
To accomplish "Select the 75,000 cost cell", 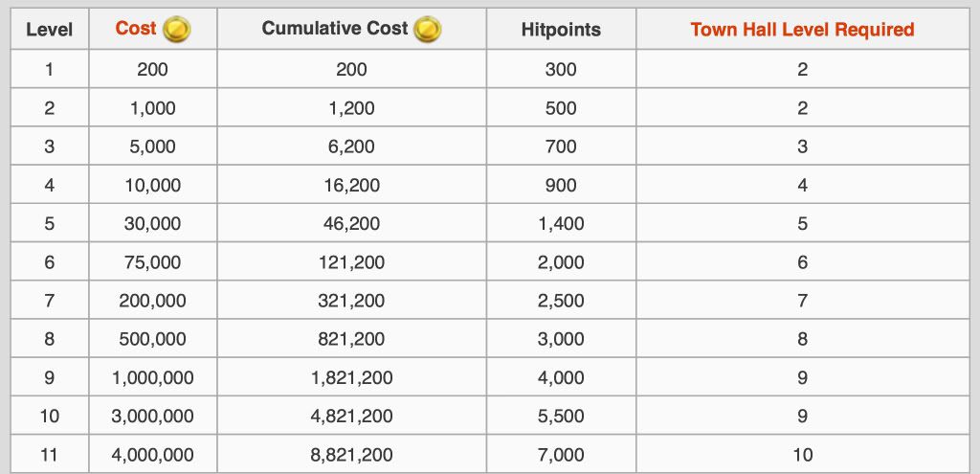I will coord(153,262).
